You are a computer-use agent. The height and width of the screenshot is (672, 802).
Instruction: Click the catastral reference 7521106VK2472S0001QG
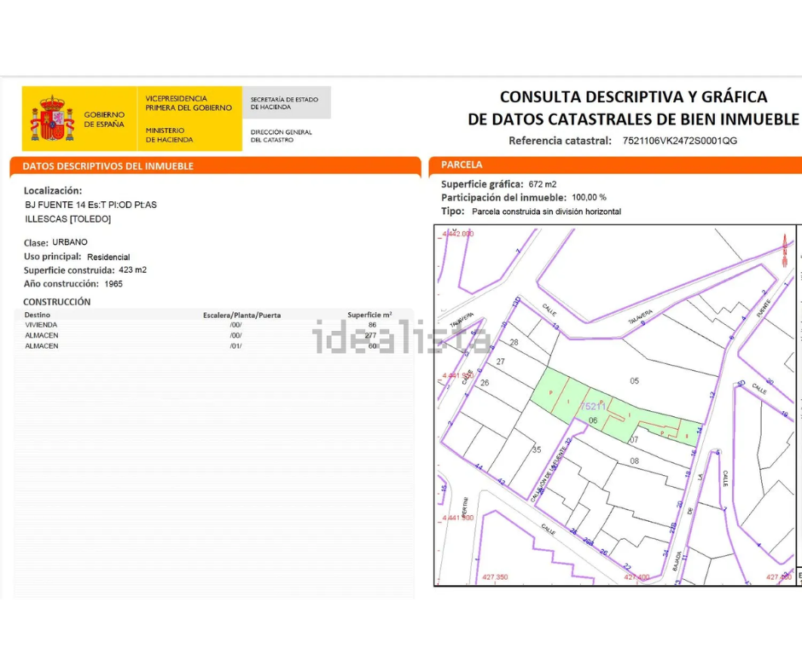tap(680, 141)
